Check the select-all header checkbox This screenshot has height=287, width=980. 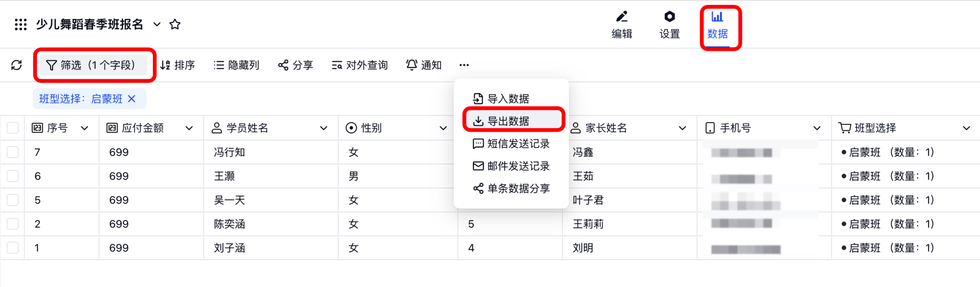[x=13, y=128]
